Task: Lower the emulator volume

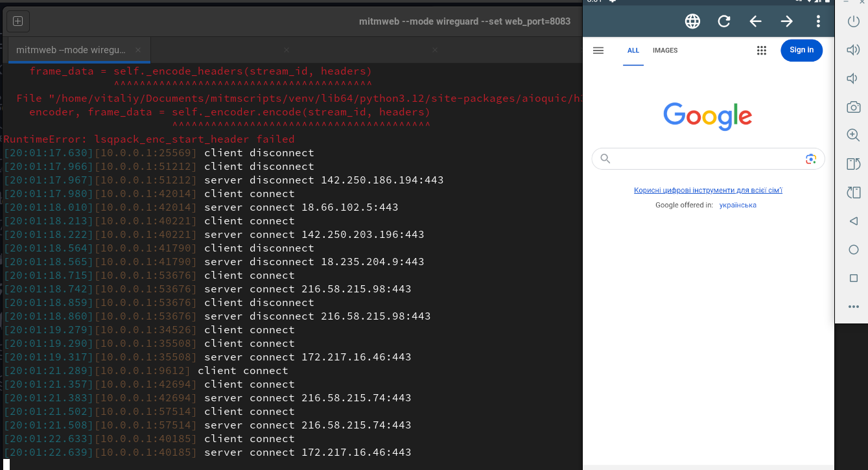Action: tap(854, 78)
